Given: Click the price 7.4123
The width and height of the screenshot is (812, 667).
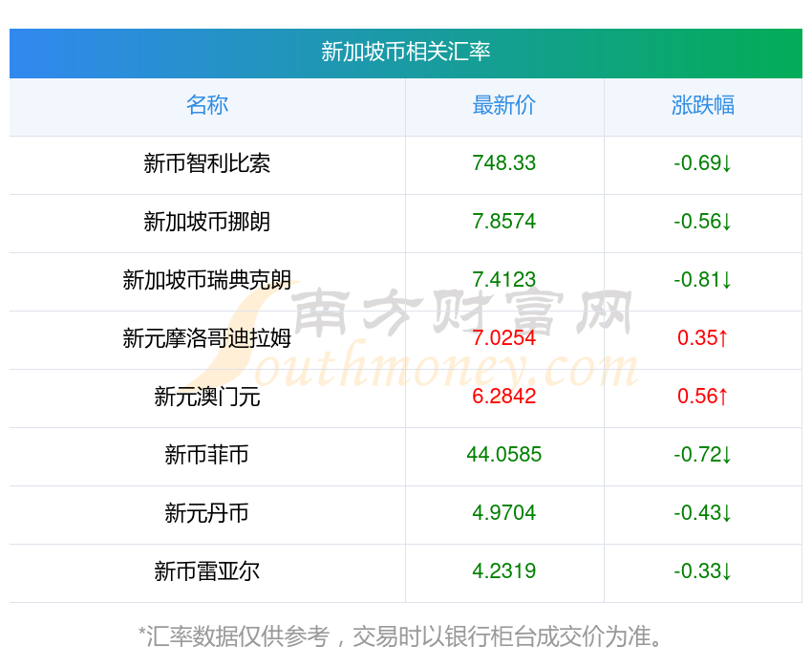Looking at the screenshot, I should point(503,280).
